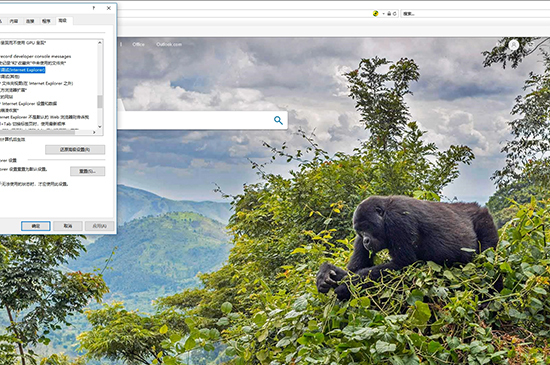Select the highlighted Internet Explorer list item

[x=22, y=70]
